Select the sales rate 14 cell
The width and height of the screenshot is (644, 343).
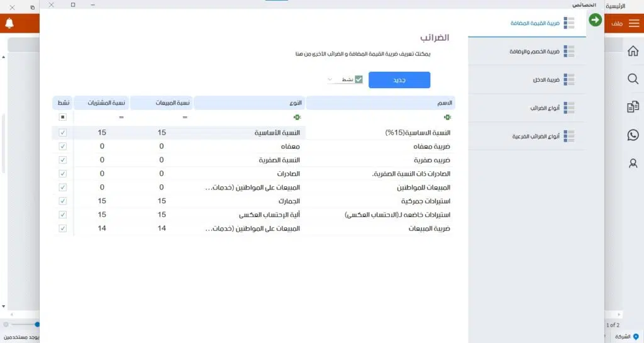[162, 228]
